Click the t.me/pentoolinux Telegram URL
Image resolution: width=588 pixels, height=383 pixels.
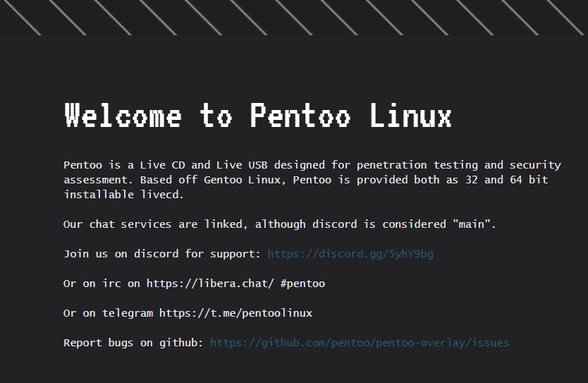tap(235, 313)
